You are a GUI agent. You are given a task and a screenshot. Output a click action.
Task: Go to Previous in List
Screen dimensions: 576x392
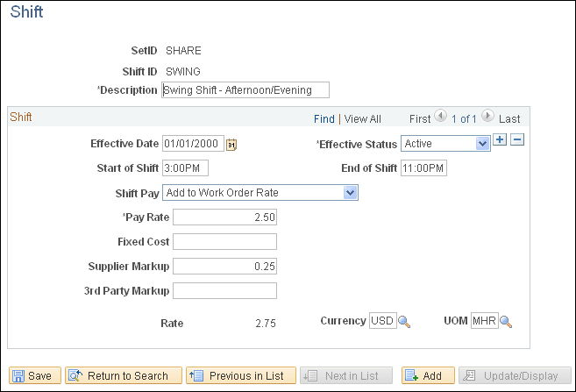pos(241,375)
